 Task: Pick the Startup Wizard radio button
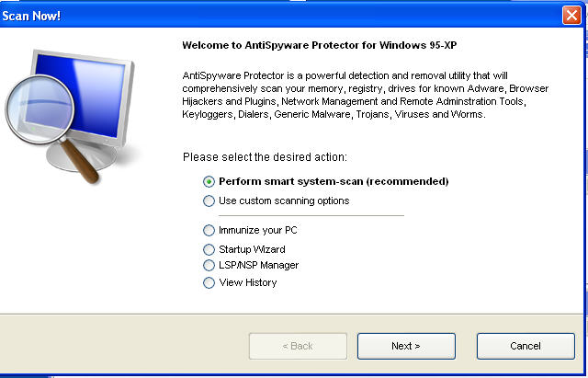coord(209,249)
